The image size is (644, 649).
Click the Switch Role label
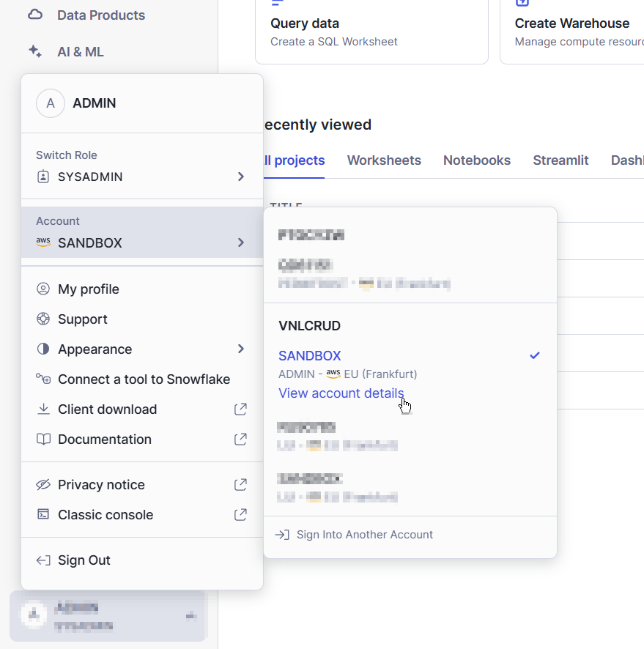[67, 155]
